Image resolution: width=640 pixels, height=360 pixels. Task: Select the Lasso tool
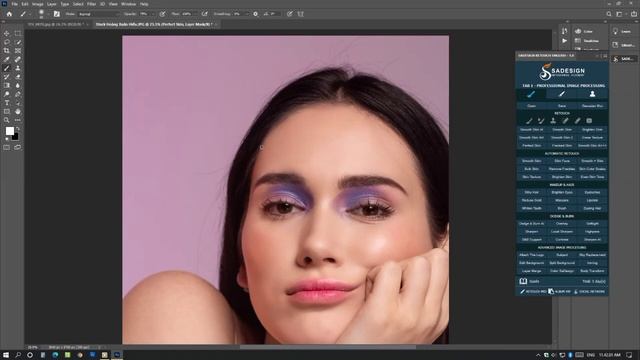point(7,42)
